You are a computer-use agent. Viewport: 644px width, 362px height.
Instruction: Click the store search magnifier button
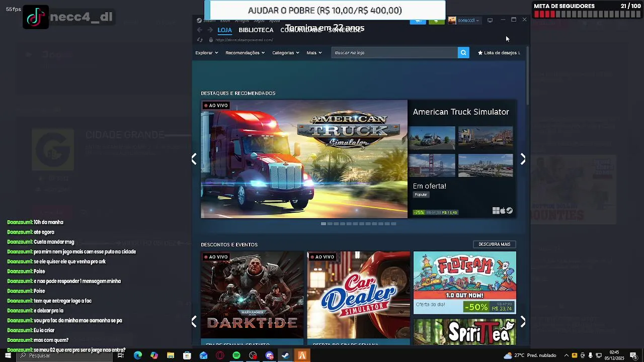click(x=463, y=52)
